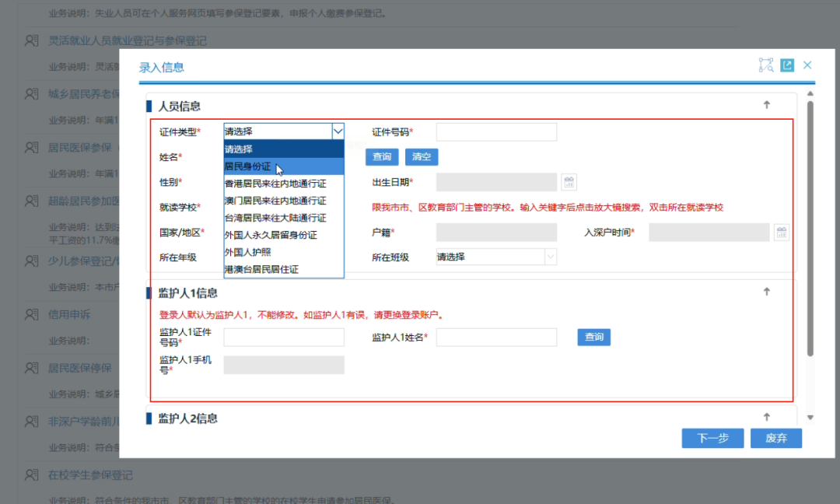Click the 下一步 button

(x=712, y=438)
